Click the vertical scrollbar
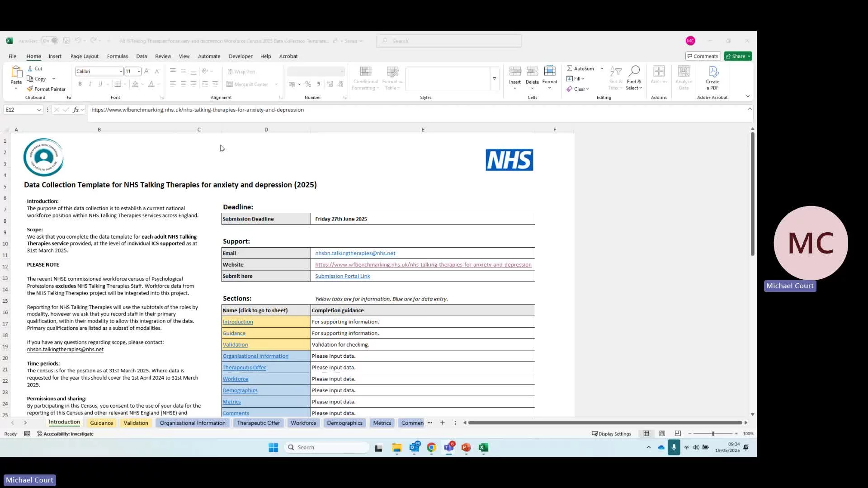 tap(752, 194)
